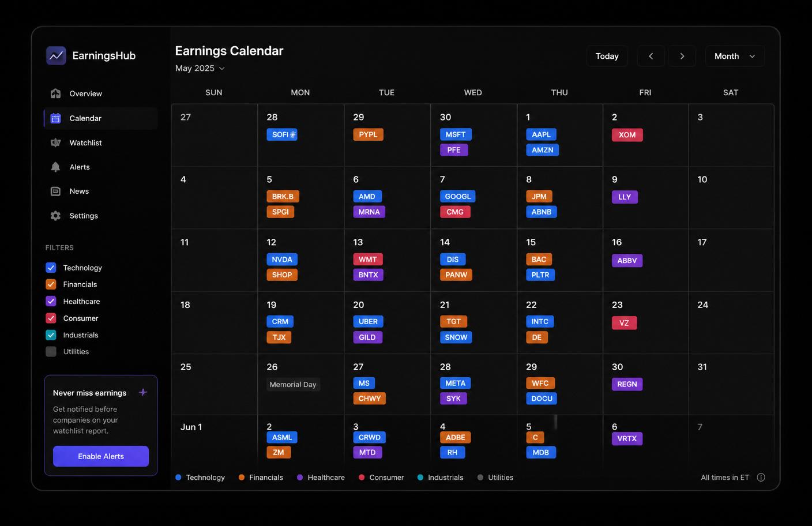Click the Watchlist icon in the sidebar
812x526 pixels.
55,142
